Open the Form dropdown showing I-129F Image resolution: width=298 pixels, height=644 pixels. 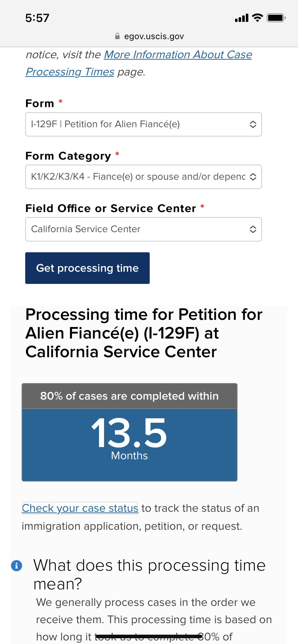(x=144, y=124)
